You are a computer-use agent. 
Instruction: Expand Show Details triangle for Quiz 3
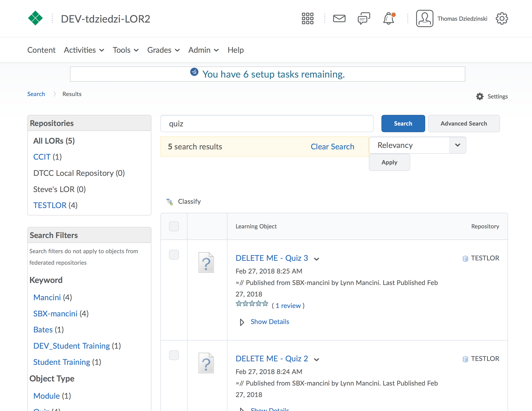pos(242,322)
